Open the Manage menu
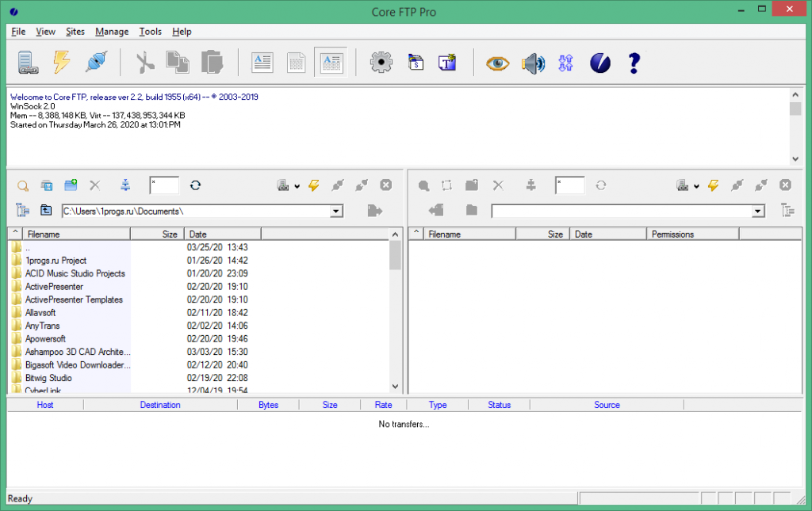This screenshot has height=511, width=812. (x=111, y=32)
